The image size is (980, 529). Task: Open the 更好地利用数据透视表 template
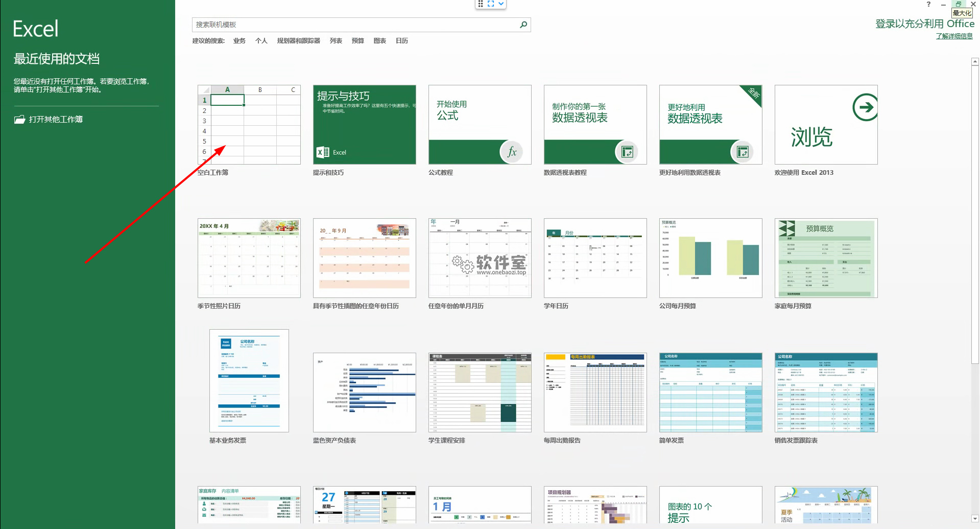(711, 125)
